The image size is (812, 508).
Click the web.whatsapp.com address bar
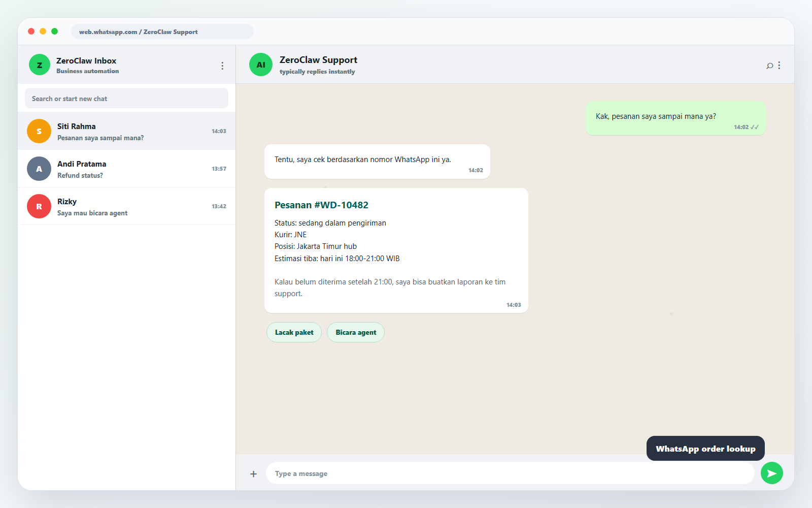point(162,31)
